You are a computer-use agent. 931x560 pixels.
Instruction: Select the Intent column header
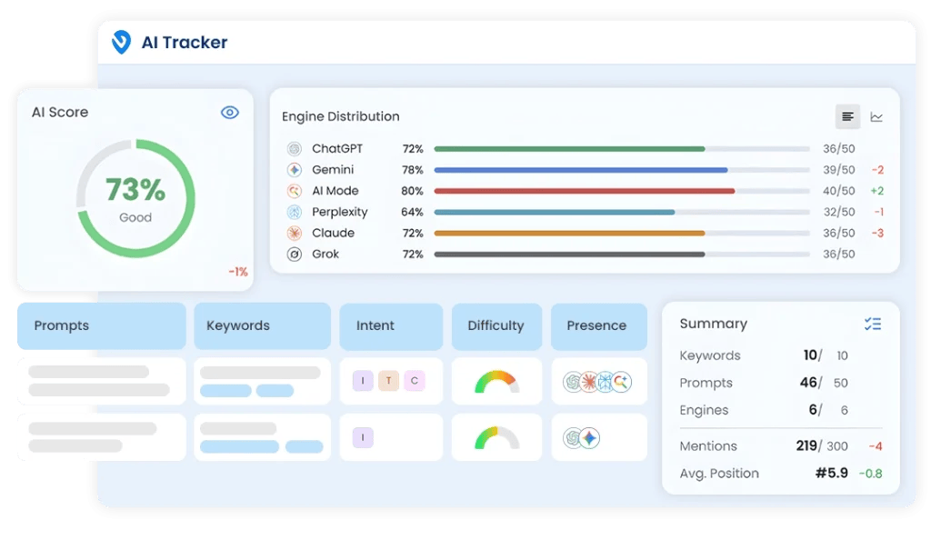click(x=391, y=326)
